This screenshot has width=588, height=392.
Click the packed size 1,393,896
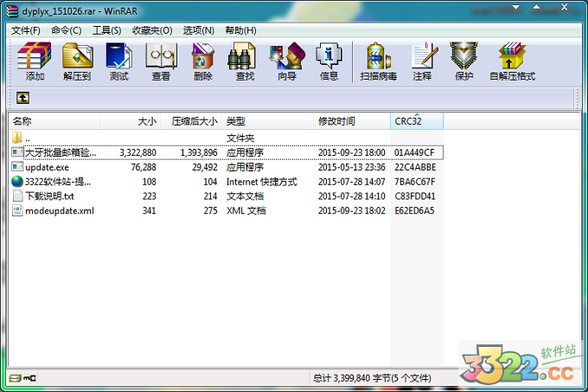point(199,152)
